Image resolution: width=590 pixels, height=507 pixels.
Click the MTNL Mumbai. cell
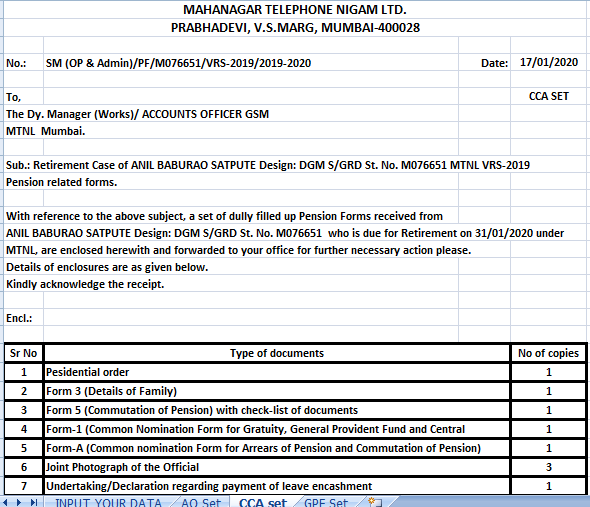[46, 131]
